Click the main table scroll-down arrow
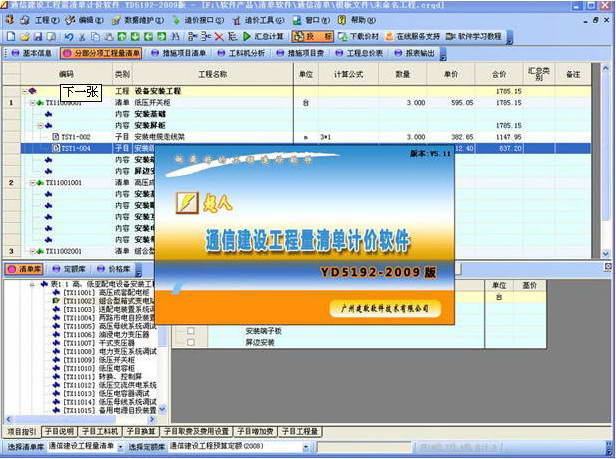 coord(605,254)
